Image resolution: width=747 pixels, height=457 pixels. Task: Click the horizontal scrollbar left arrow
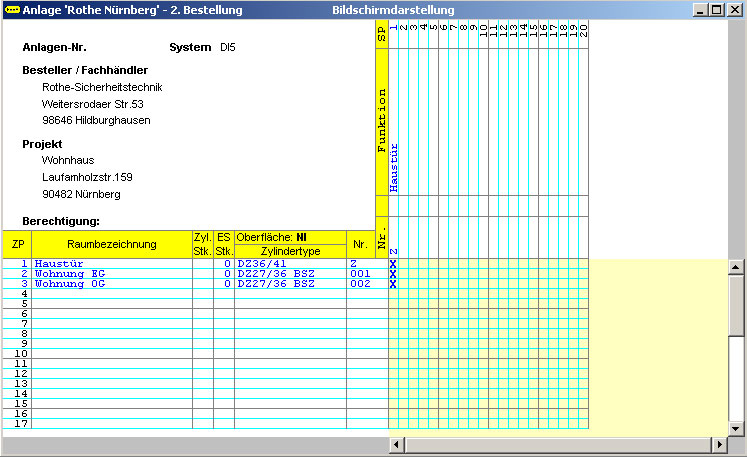coord(396,443)
